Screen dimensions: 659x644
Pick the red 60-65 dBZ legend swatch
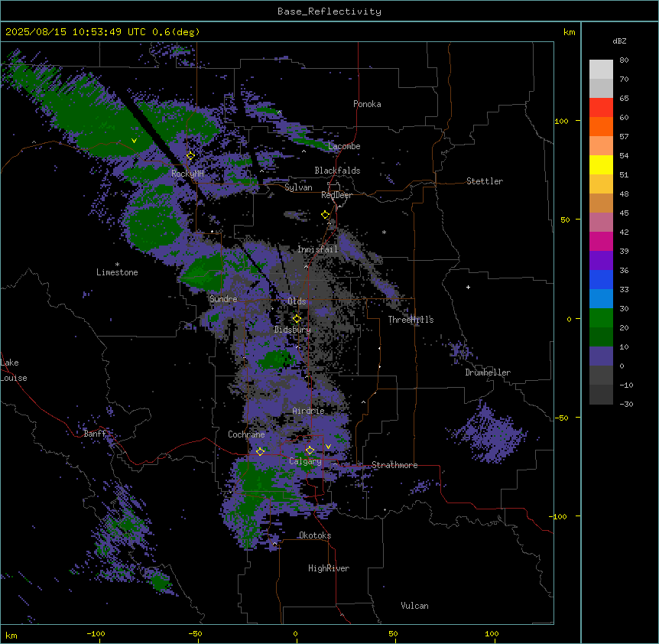click(x=601, y=108)
